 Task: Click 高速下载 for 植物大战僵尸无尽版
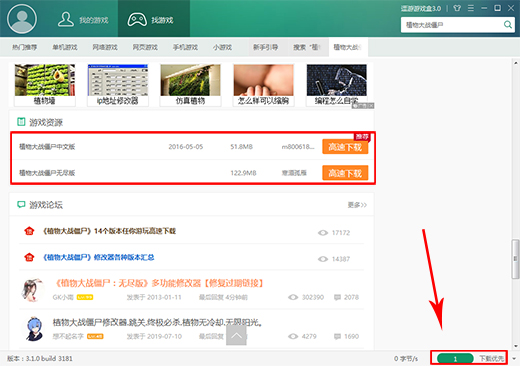pyautogui.click(x=345, y=173)
